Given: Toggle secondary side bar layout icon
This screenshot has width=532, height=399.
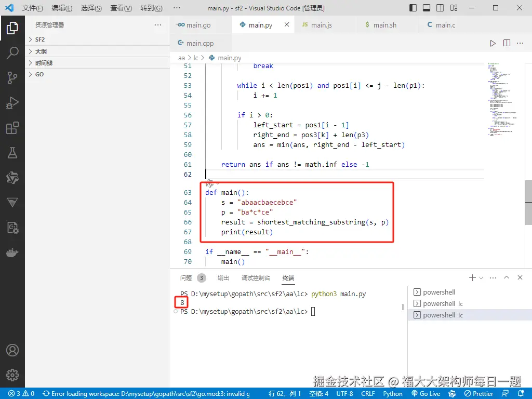Looking at the screenshot, I should click(x=440, y=8).
